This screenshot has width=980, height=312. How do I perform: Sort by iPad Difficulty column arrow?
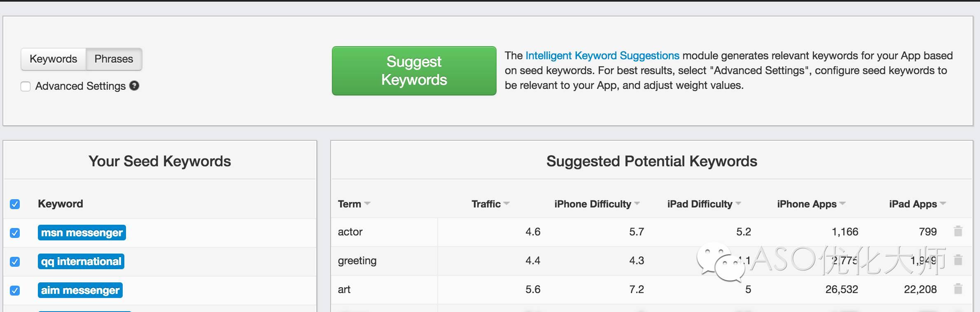point(738,203)
